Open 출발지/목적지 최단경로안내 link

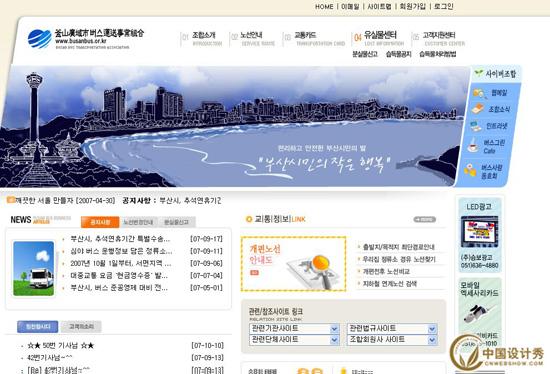pyautogui.click(x=398, y=247)
